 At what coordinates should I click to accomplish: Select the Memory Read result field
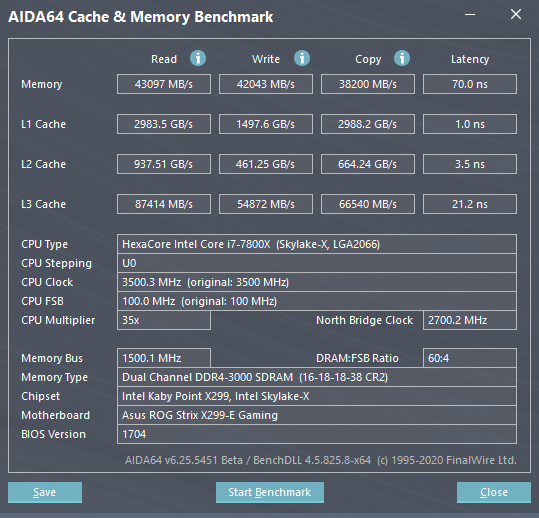click(x=164, y=84)
